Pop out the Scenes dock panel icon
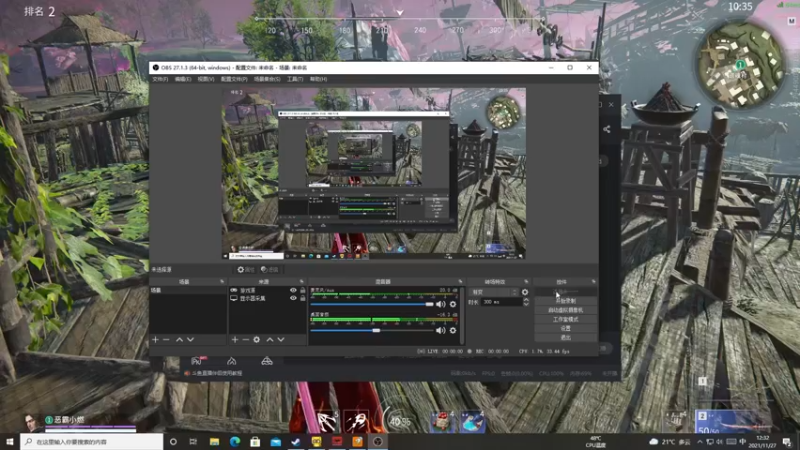The image size is (800, 450). pos(222,282)
